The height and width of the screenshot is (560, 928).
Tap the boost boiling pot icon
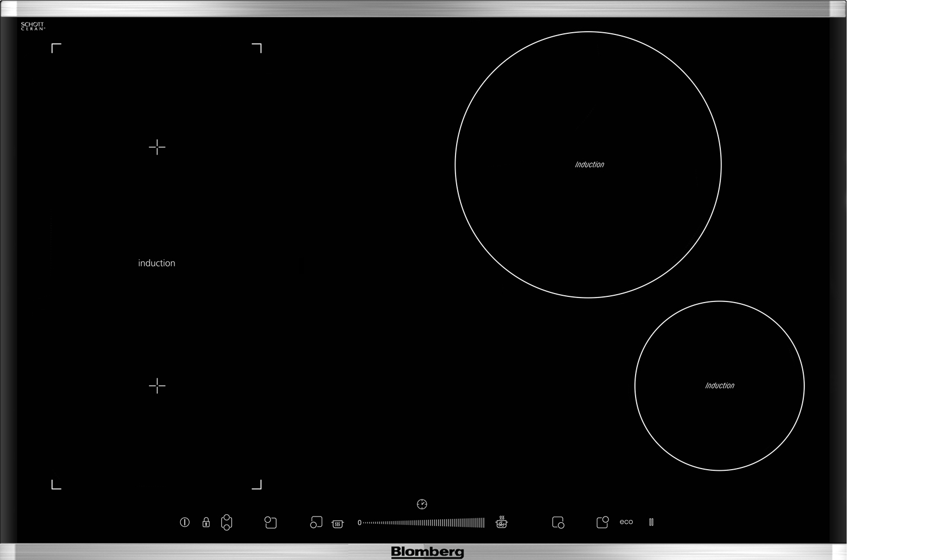point(501,522)
